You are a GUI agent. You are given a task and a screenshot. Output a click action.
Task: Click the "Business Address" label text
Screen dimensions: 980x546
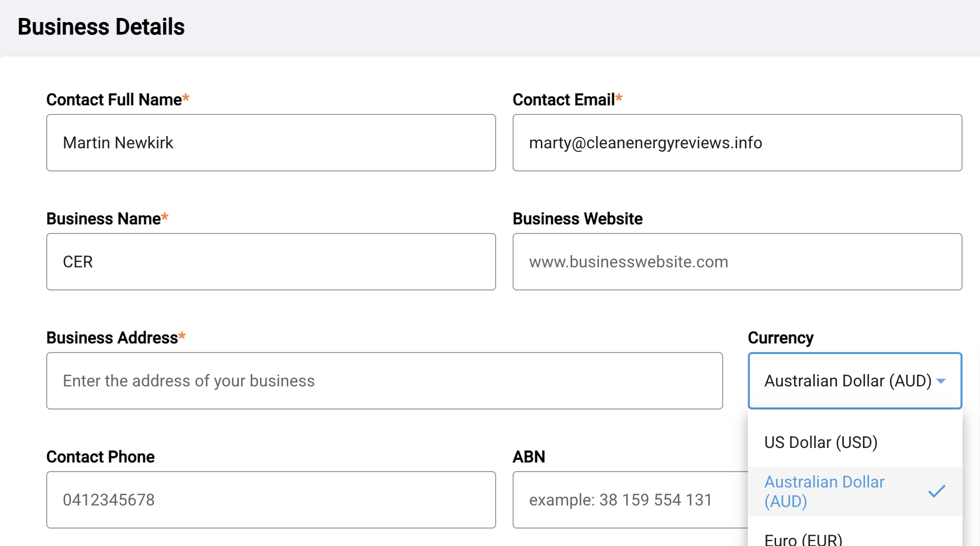[112, 338]
